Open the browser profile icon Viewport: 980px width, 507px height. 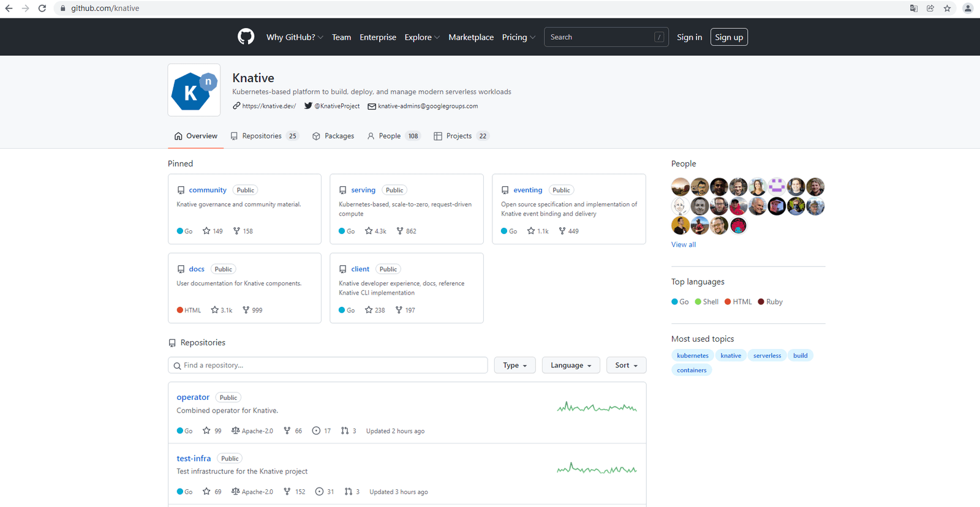(x=968, y=8)
